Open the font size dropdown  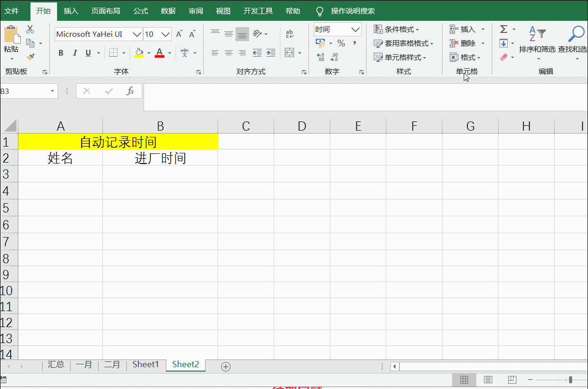click(x=166, y=34)
